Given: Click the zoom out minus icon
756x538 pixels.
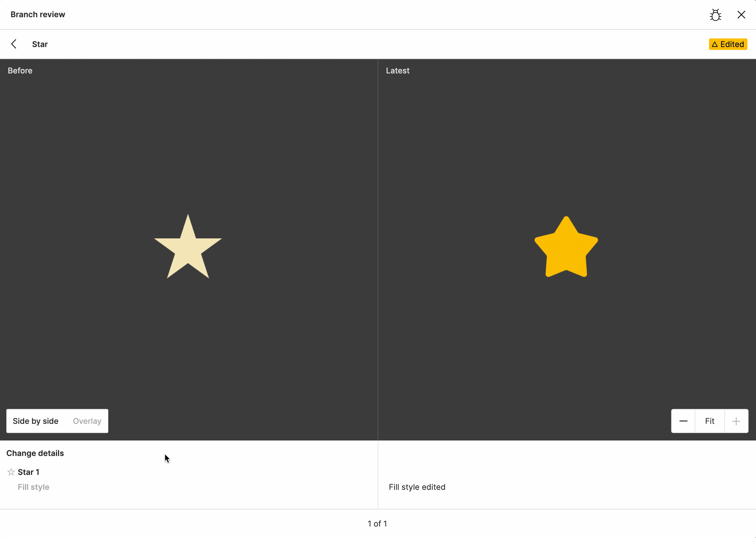Looking at the screenshot, I should [684, 420].
